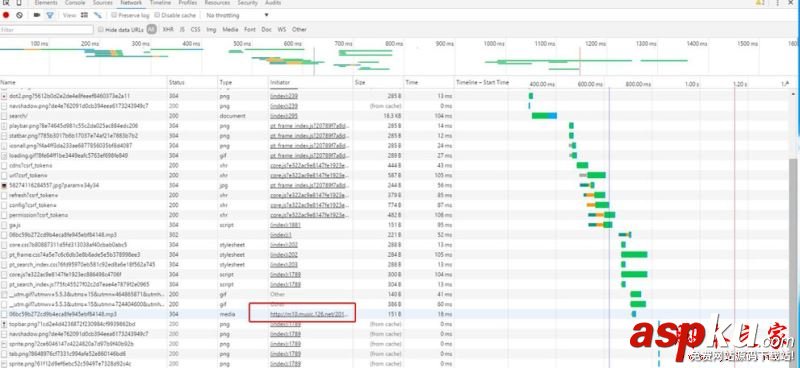Filter requests by Font
Image resolution: width=800 pixels, height=368 pixels.
(x=249, y=30)
